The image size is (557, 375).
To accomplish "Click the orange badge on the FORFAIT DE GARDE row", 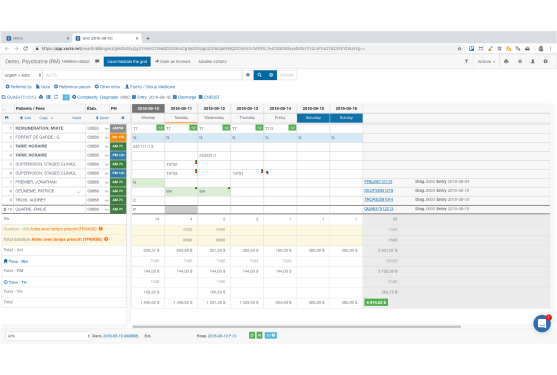I will (118, 137).
